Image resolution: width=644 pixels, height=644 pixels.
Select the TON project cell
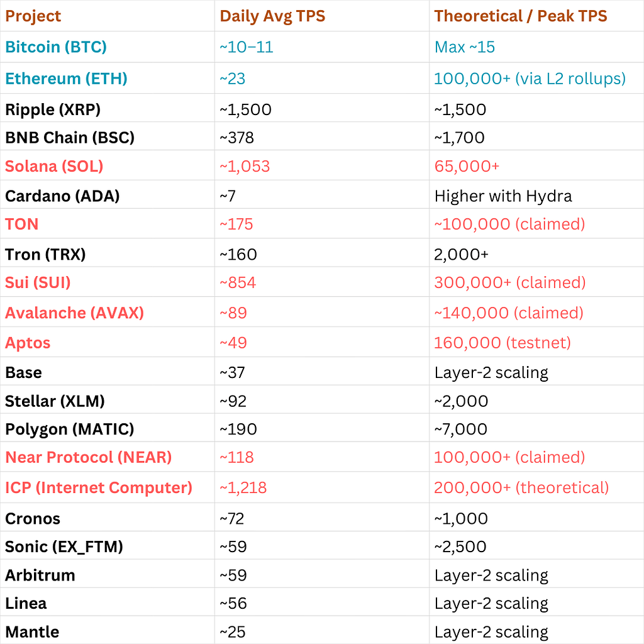22,225
